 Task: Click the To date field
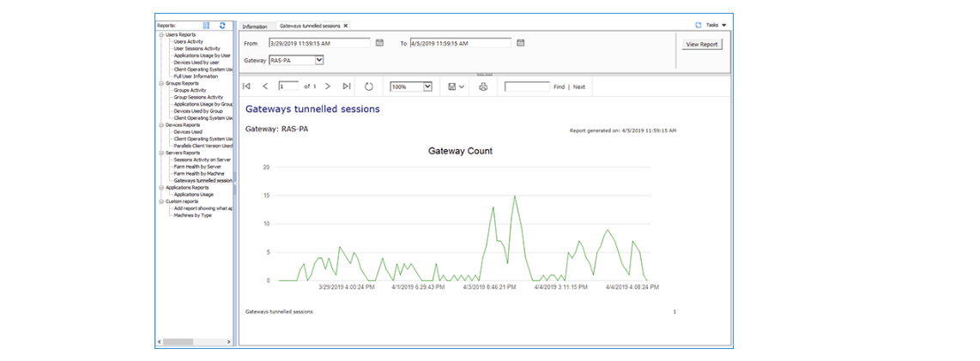click(x=461, y=43)
